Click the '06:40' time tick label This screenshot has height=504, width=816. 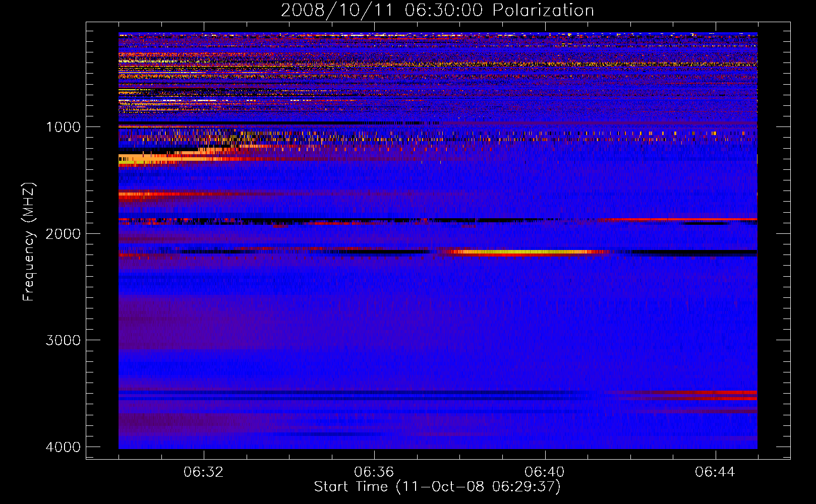pyautogui.click(x=545, y=472)
